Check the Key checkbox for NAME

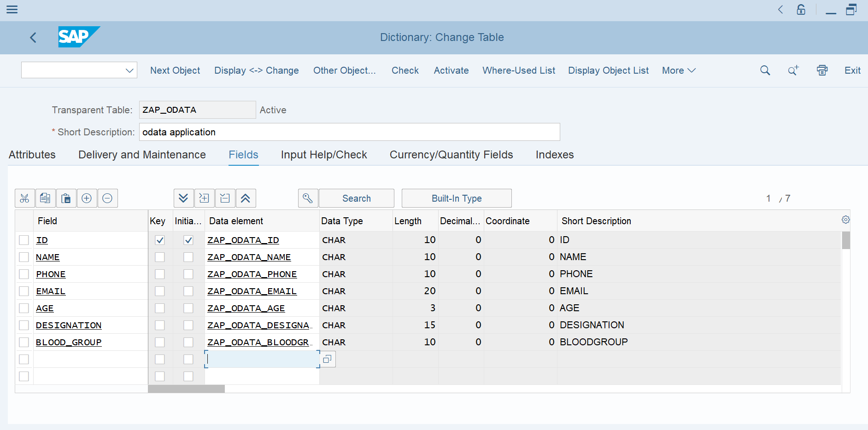(x=159, y=257)
